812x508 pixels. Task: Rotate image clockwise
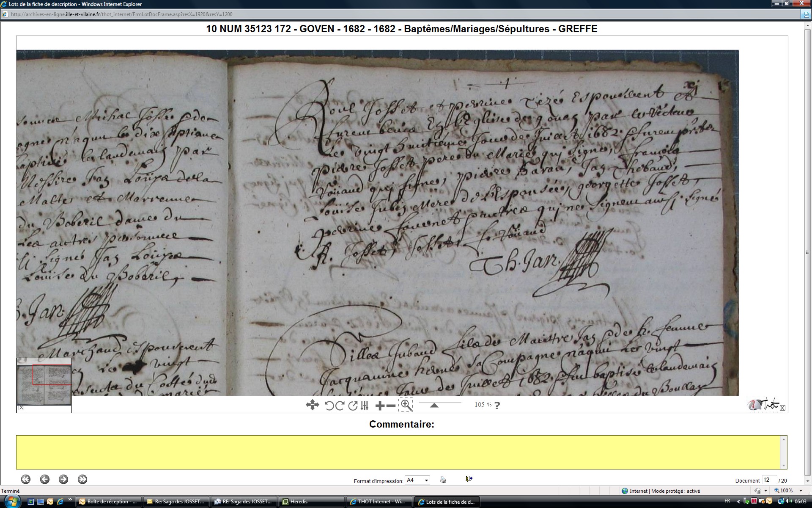[339, 406]
